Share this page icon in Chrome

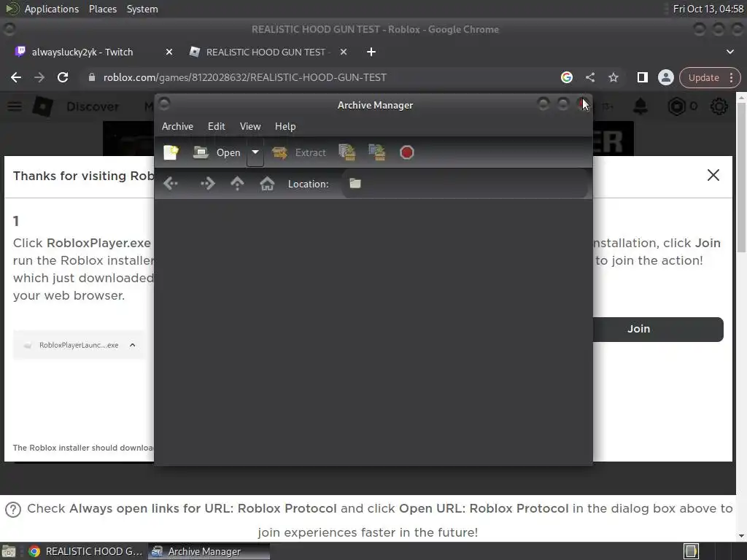[x=589, y=77]
